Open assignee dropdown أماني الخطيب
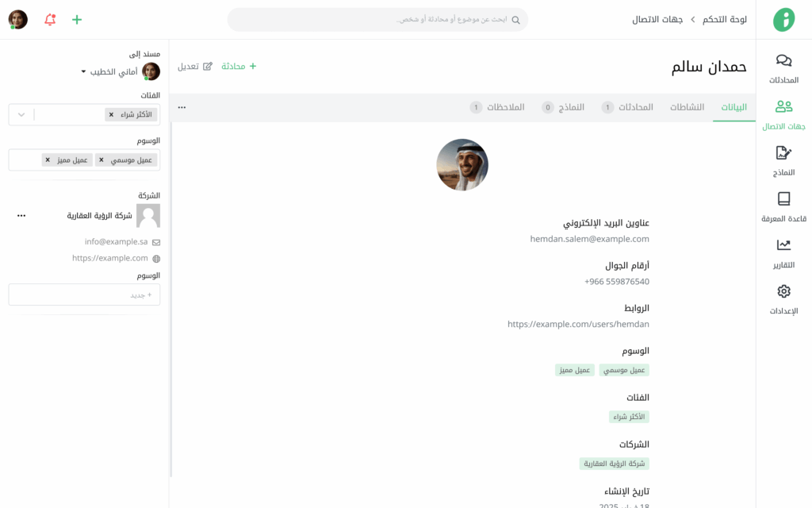The width and height of the screenshot is (812, 508). point(109,72)
